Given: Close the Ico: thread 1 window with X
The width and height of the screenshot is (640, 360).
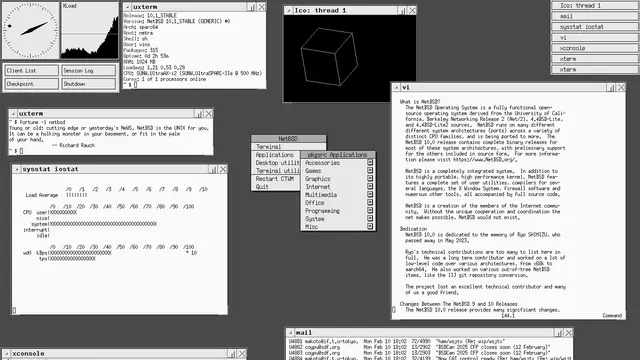Looking at the screenshot, I should [412, 11].
